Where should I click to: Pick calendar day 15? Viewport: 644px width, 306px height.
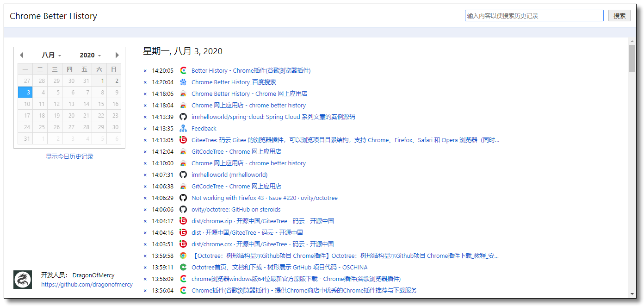pyautogui.click(x=99, y=104)
